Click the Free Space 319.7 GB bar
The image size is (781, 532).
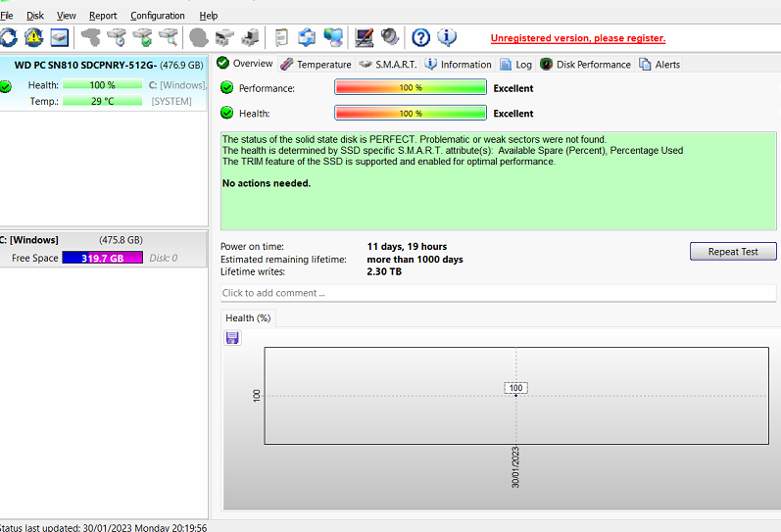click(102, 258)
